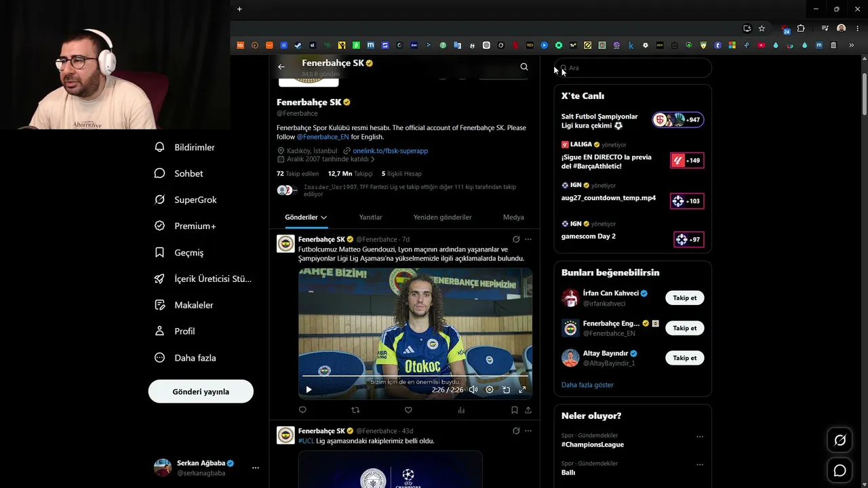This screenshot has width=868, height=488.
Task: Click the Gönderi yayınla post button
Action: [201, 391]
